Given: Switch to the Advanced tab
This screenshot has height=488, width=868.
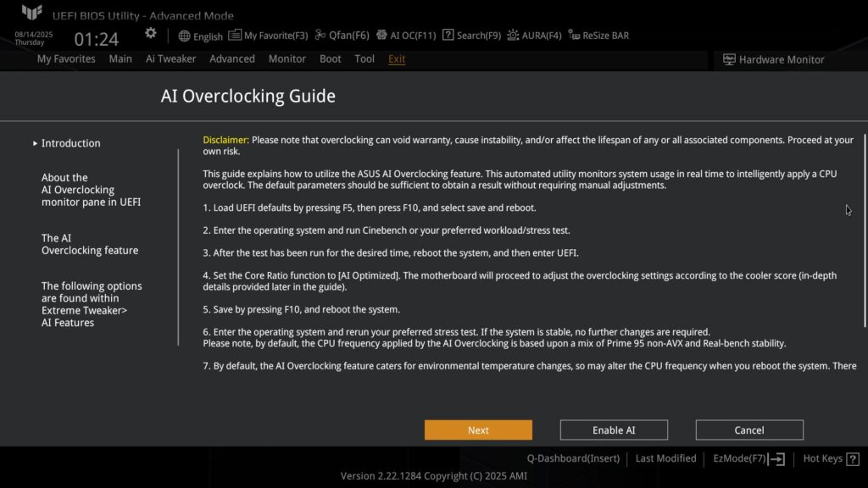Looking at the screenshot, I should pos(232,58).
